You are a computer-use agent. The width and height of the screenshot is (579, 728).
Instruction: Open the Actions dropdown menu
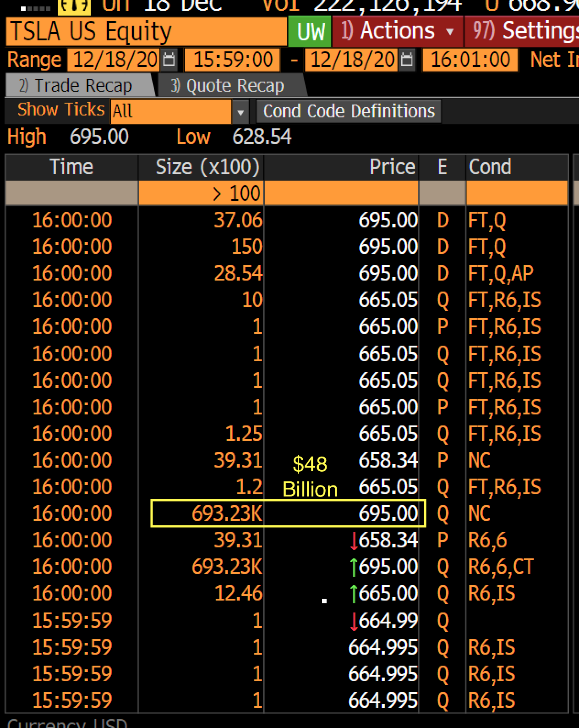tap(398, 31)
